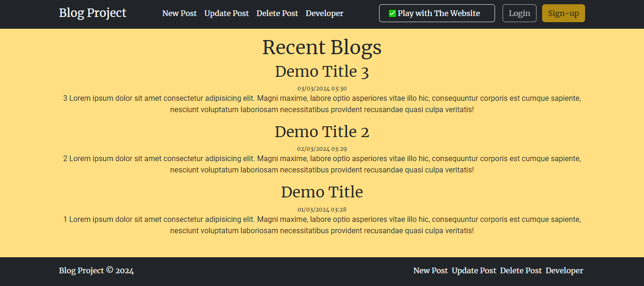Click the paragraph starting with 3 Lorem ipsum
Screen dimensions: 644x286
(322, 104)
